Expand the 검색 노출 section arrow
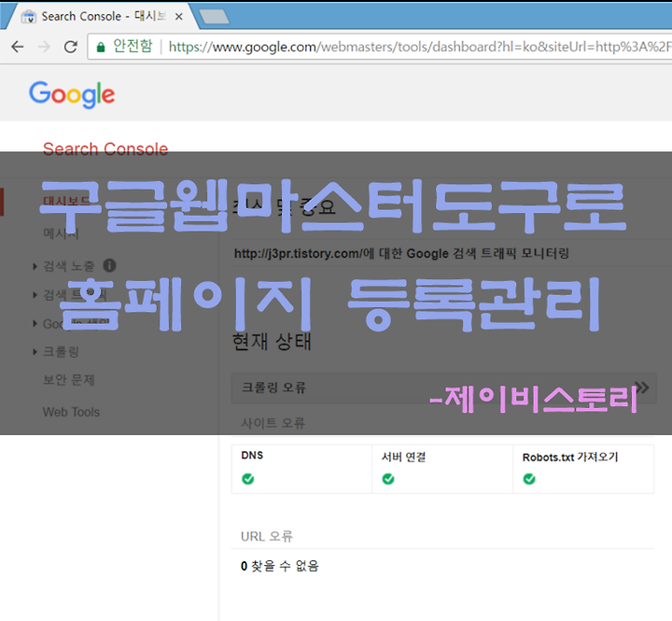Image resolution: width=672 pixels, height=621 pixels. pyautogui.click(x=35, y=266)
